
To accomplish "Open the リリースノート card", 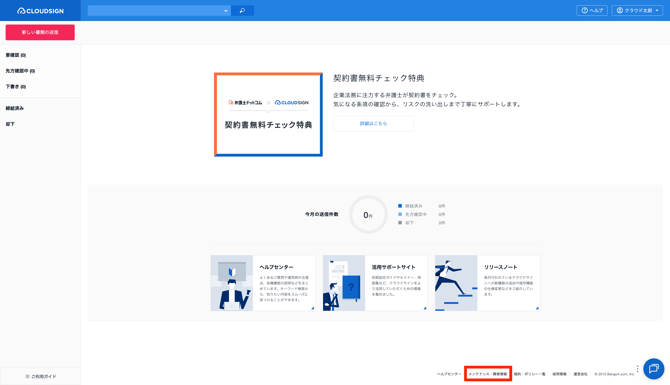I will pyautogui.click(x=487, y=283).
